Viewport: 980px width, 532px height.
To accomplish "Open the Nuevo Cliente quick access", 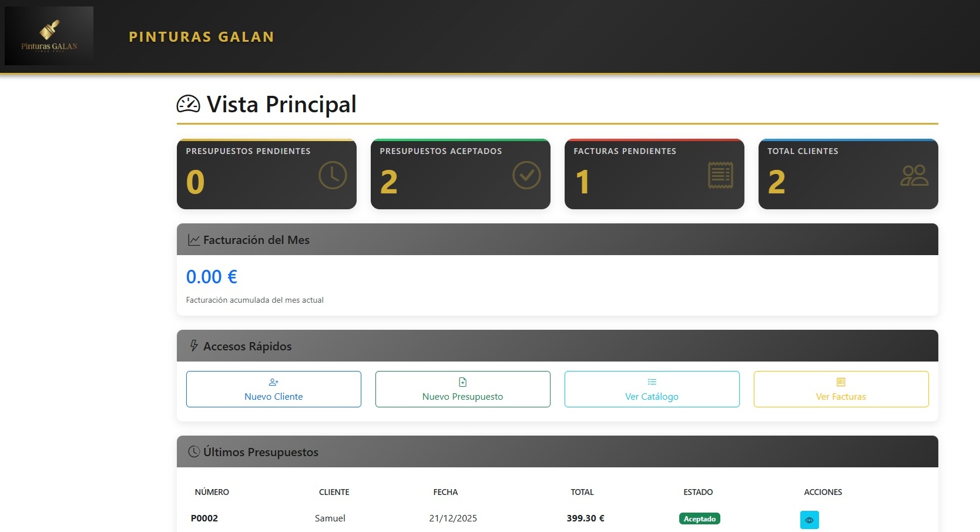I will tap(273, 389).
